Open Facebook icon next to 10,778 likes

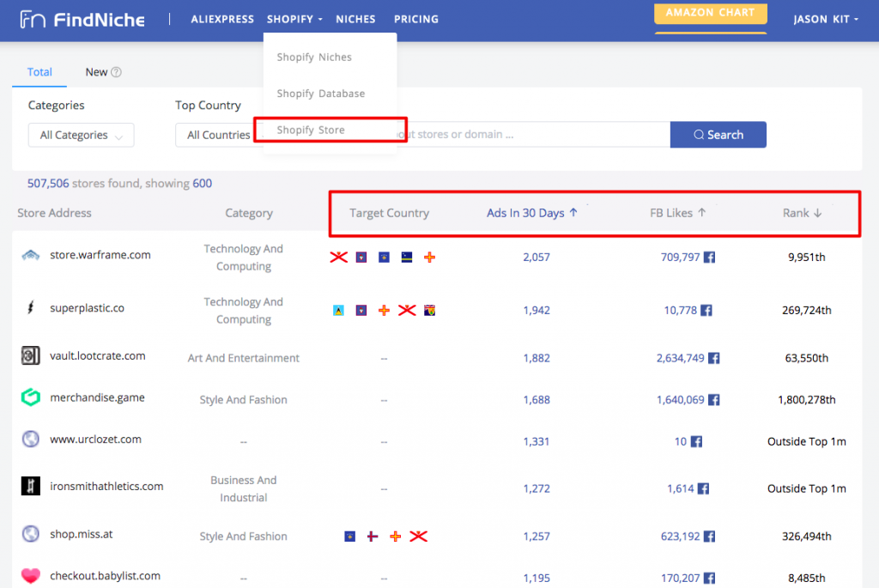(x=706, y=311)
